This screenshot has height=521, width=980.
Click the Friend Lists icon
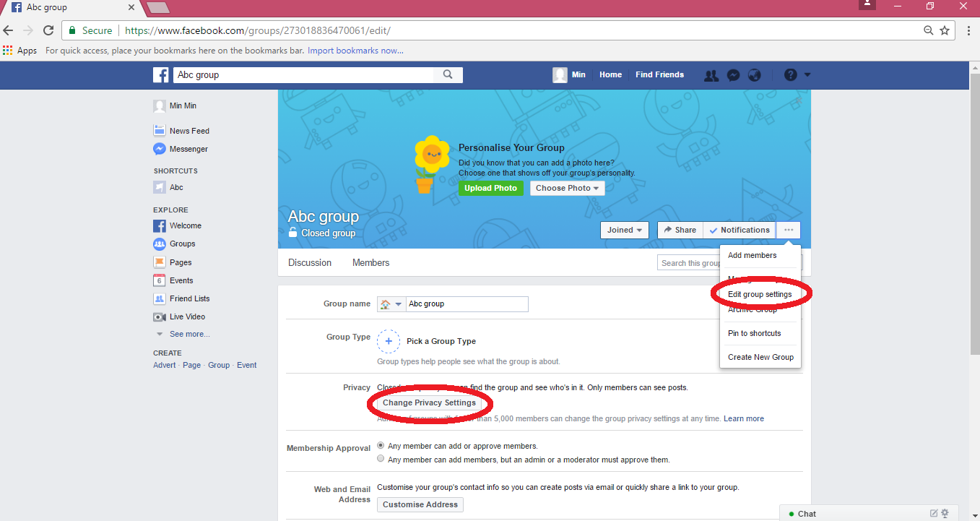coord(160,298)
